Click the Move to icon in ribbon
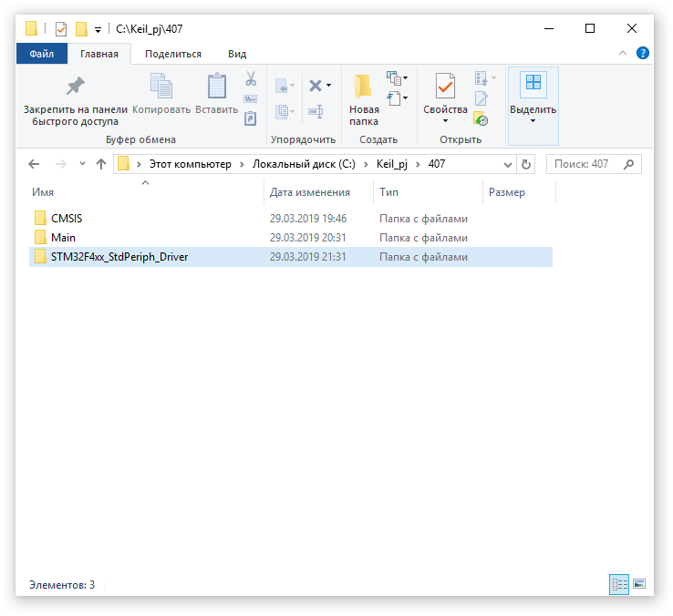The height and width of the screenshot is (616, 673). 282,86
